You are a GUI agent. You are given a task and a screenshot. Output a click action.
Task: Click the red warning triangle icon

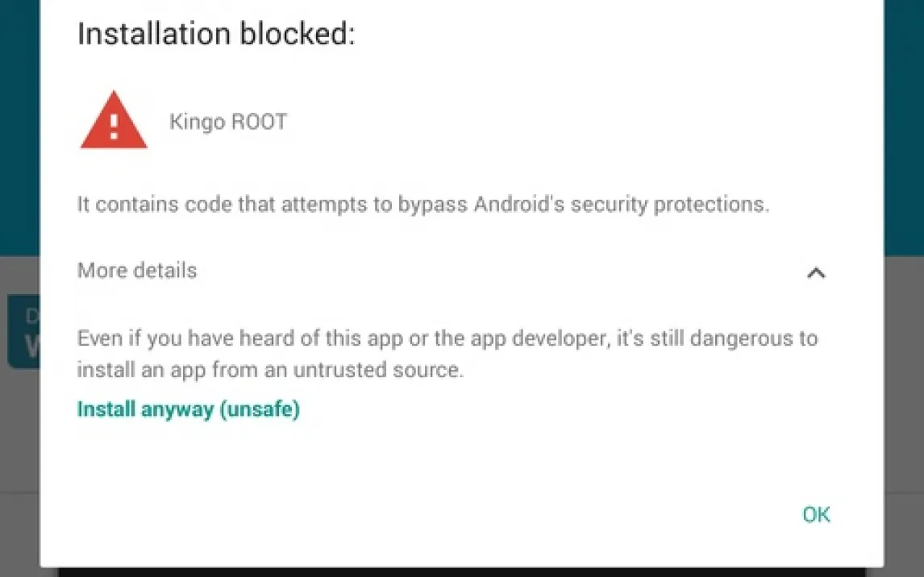[x=114, y=123]
